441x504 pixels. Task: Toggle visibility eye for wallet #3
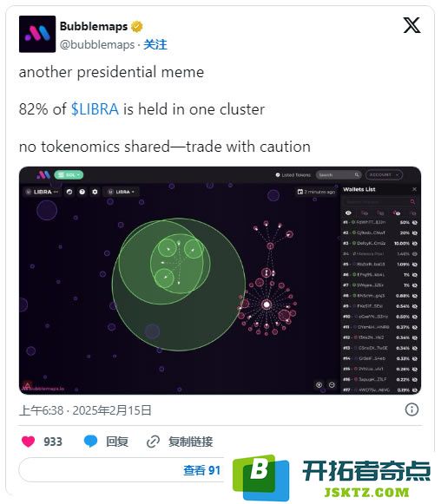tap(415, 243)
